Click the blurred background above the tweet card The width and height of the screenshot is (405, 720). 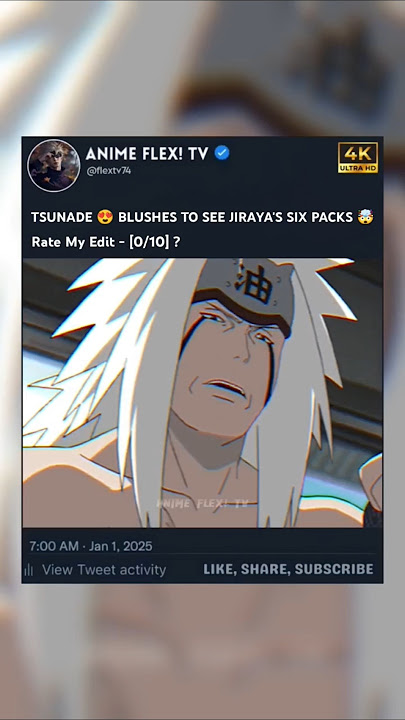pyautogui.click(x=202, y=69)
